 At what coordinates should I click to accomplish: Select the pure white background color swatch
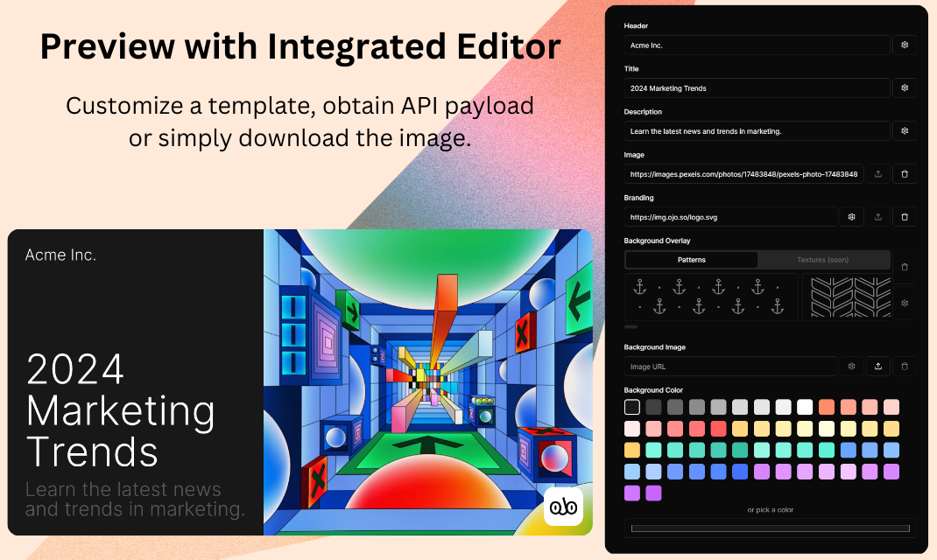coord(805,407)
